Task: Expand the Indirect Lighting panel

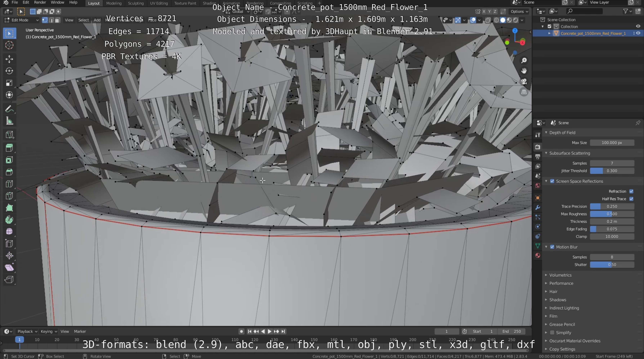Action: pos(564,308)
